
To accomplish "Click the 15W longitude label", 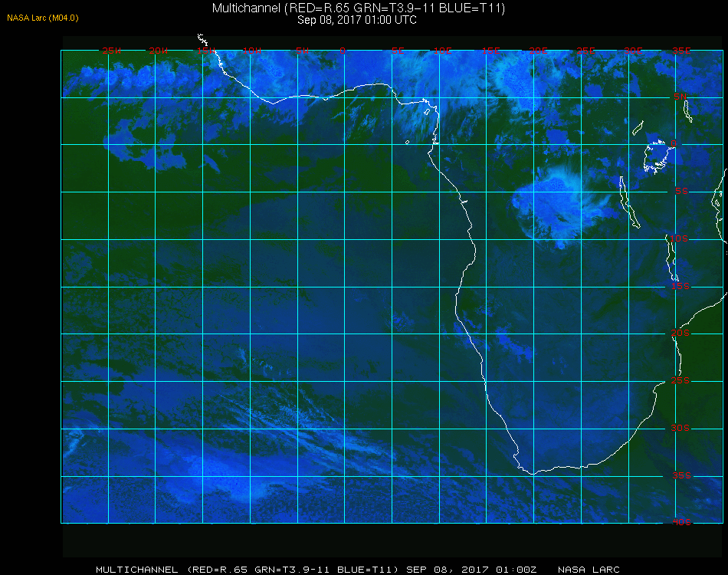I will (205, 51).
